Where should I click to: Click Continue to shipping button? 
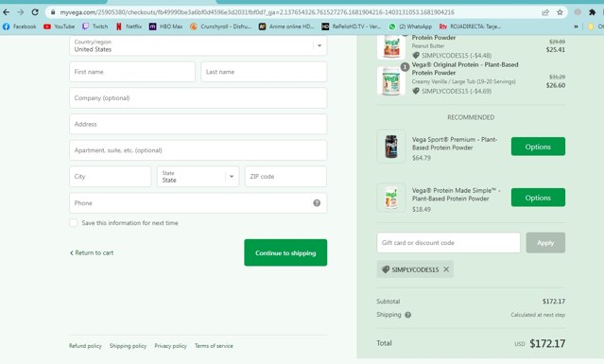285,252
